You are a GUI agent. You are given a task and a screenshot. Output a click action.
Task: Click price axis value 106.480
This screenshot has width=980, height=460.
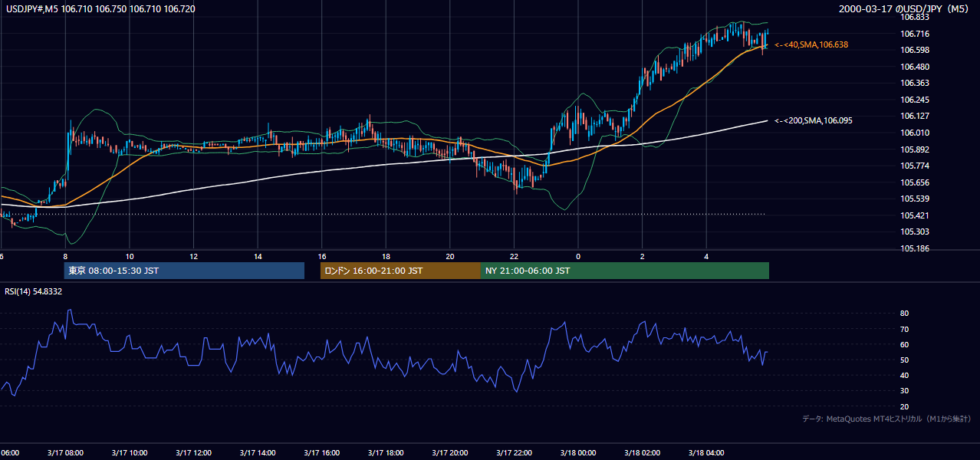(914, 66)
